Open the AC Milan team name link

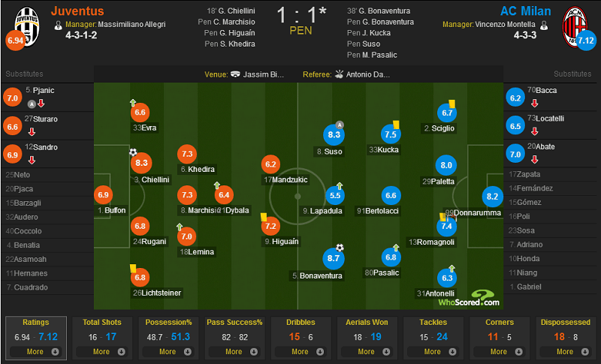tap(525, 11)
